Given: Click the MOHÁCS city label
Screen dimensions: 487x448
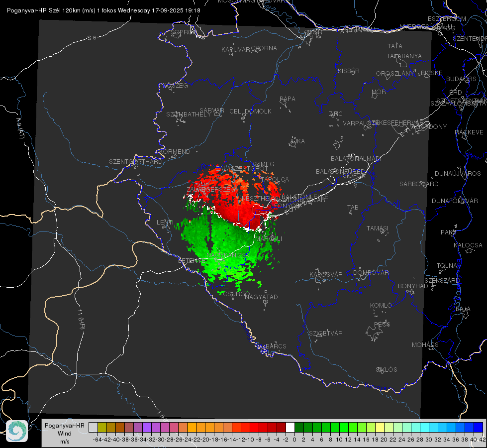Looking at the screenshot, I should pyautogui.click(x=425, y=345).
